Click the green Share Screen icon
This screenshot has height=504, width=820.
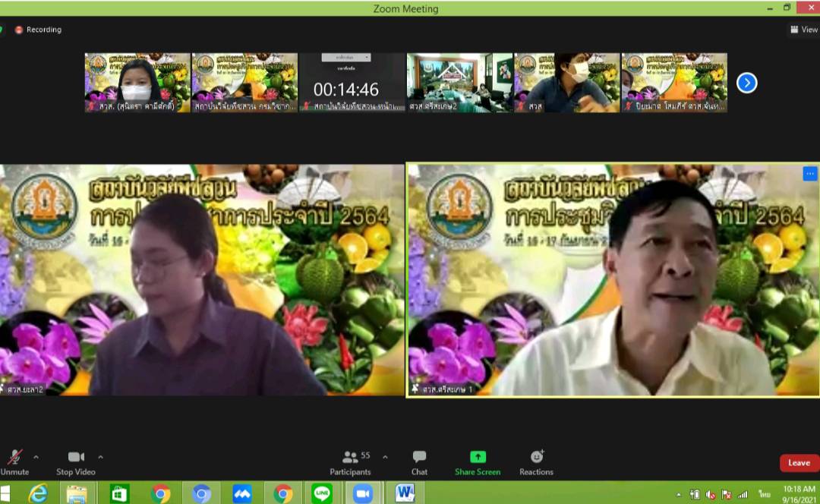[478, 457]
